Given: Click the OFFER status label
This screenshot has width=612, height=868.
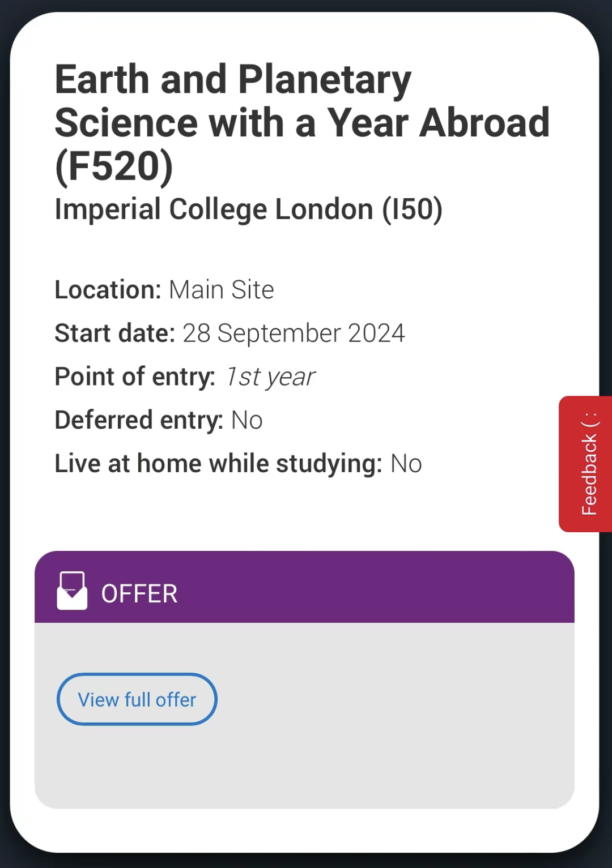Looking at the screenshot, I should 139,594.
